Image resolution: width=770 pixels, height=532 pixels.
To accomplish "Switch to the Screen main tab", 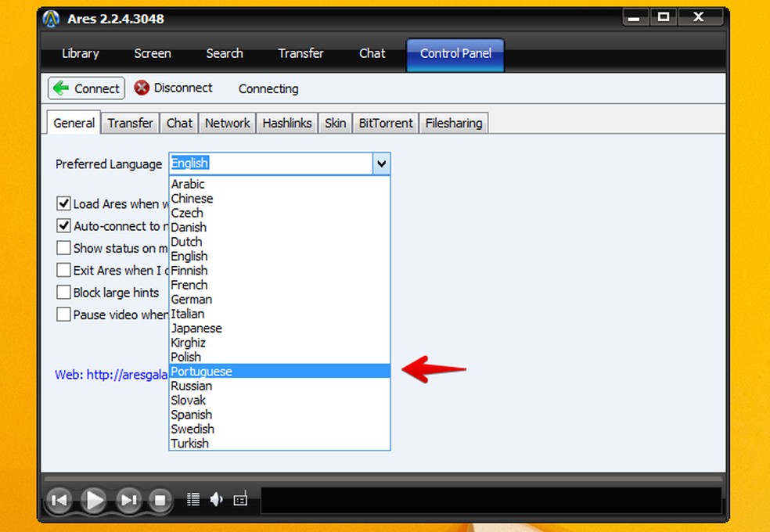I will point(153,53).
